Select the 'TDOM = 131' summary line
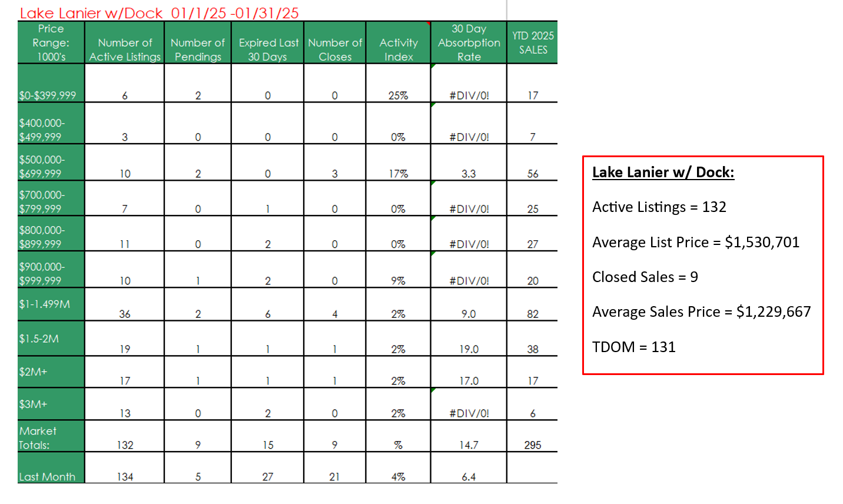Image resolution: width=843 pixels, height=504 pixels. 634,347
